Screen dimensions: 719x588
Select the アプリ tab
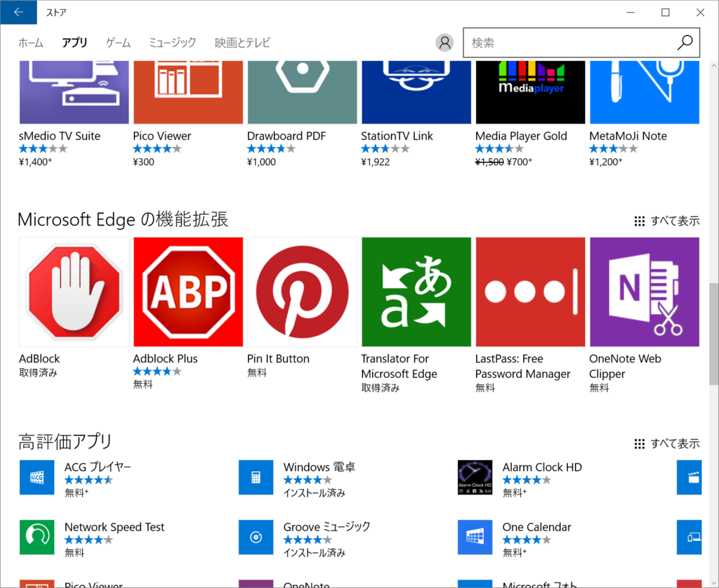pyautogui.click(x=74, y=43)
